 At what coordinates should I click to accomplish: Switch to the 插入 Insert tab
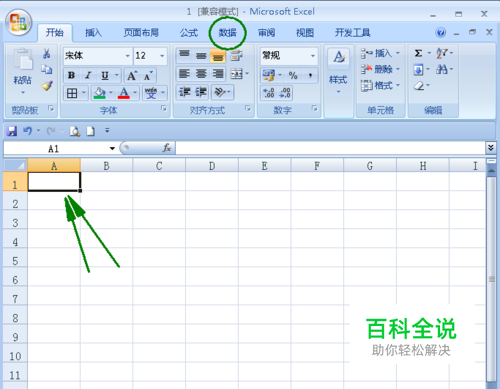tap(93, 33)
